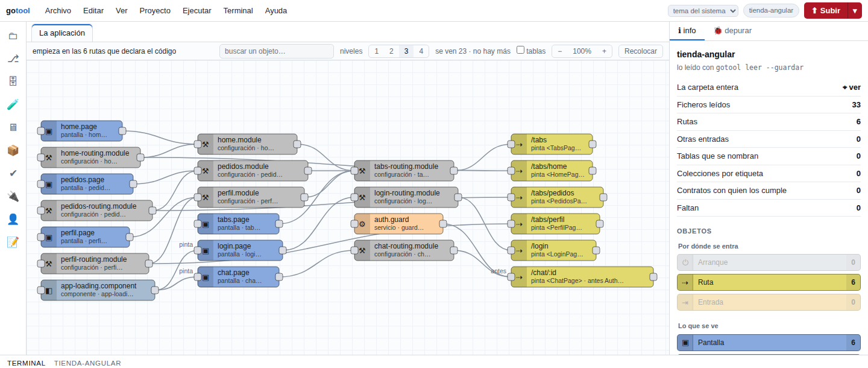Open the source control branch icon

13,59
